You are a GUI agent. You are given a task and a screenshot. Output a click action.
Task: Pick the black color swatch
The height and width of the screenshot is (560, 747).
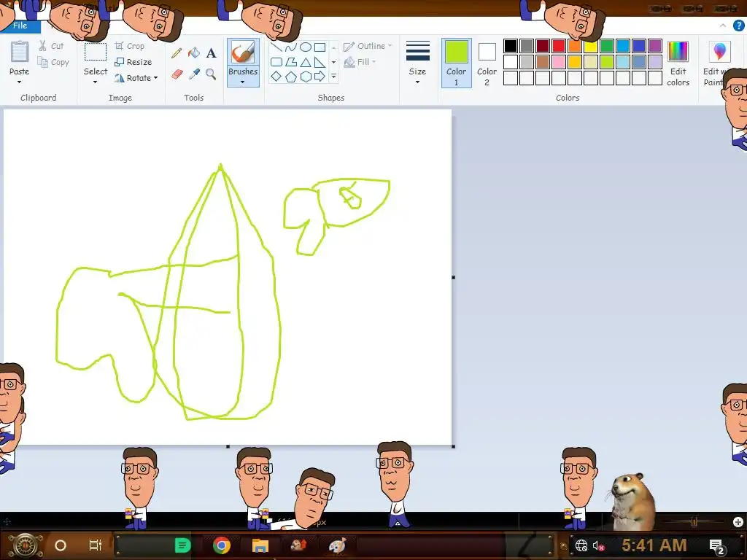[x=510, y=46]
